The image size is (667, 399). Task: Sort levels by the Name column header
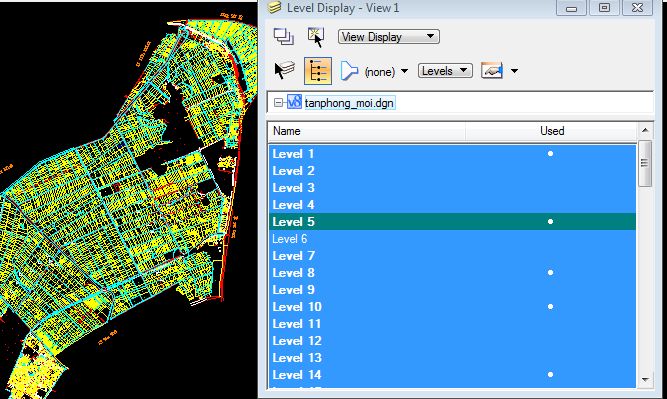367,131
